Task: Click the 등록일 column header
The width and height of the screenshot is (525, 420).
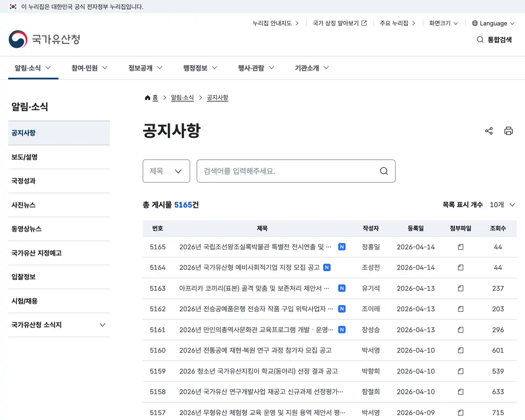Action: (415, 228)
